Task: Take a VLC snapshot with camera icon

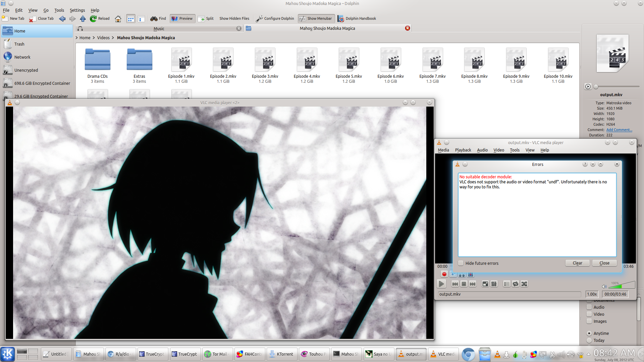Action: click(x=453, y=274)
